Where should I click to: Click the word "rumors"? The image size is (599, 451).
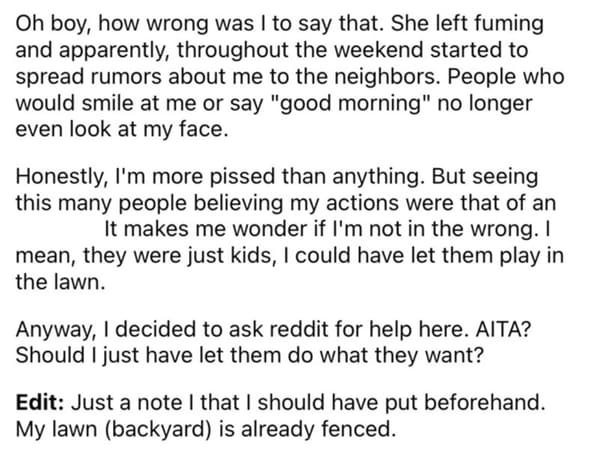(126, 77)
